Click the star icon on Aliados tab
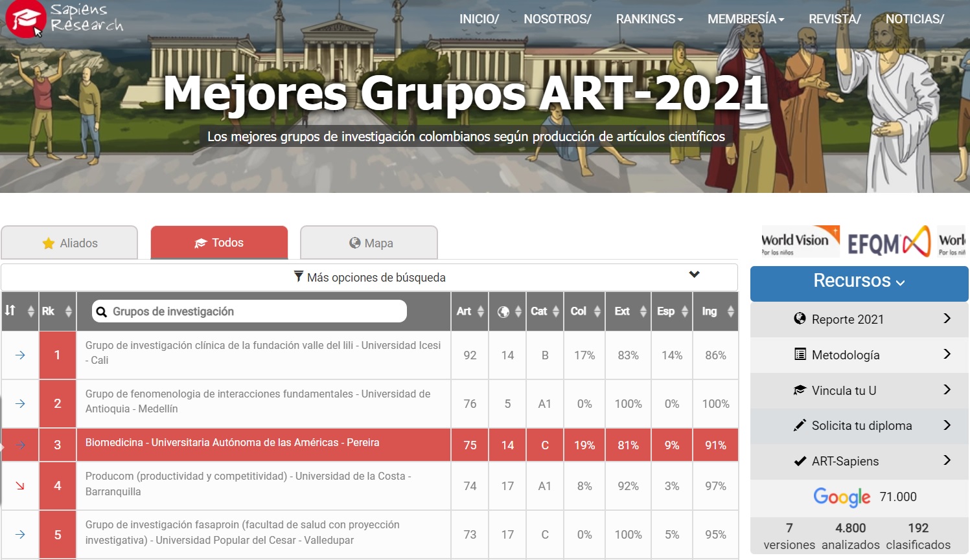Screen dimensions: 970x560 tap(49, 243)
